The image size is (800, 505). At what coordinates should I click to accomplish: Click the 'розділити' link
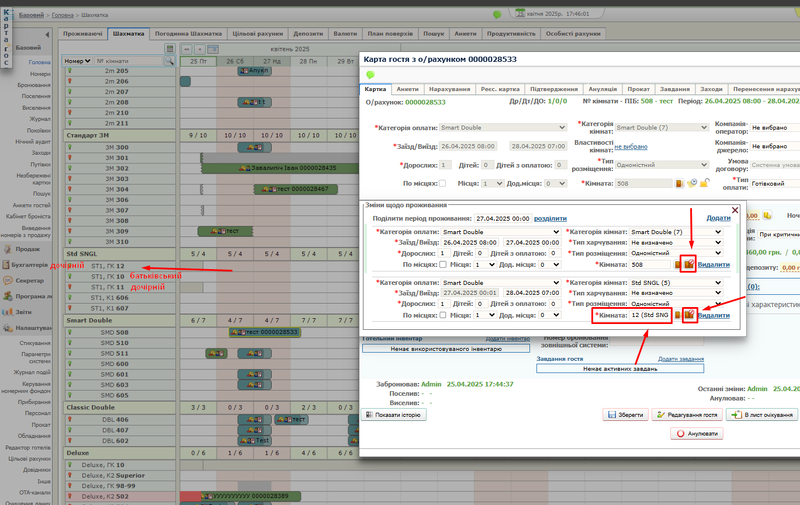550,218
